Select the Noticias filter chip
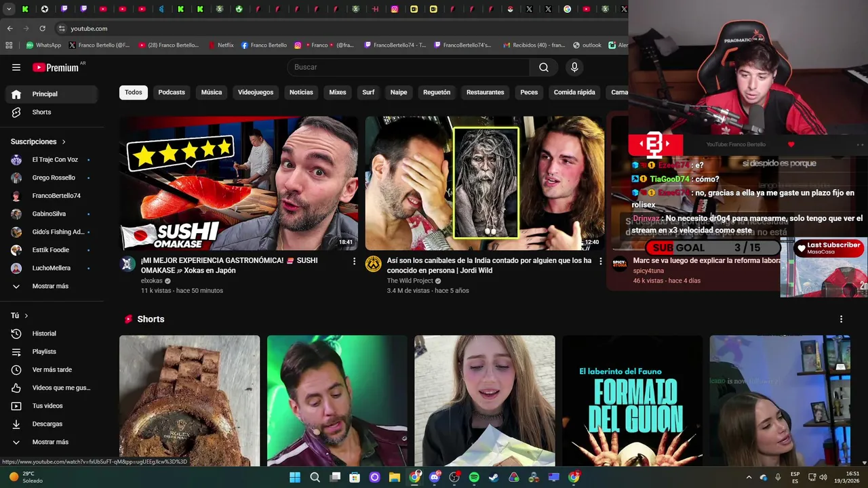The image size is (868, 488). 301,92
